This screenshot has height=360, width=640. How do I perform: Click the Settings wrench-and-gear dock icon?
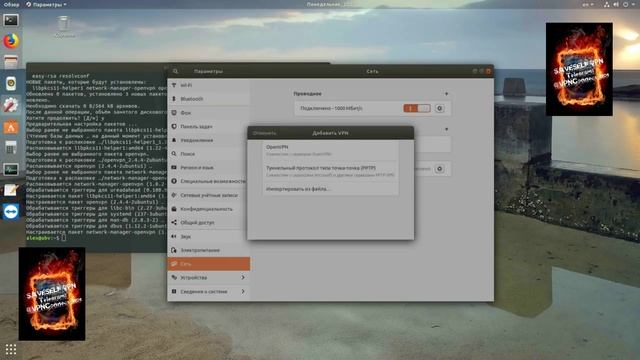click(x=11, y=105)
